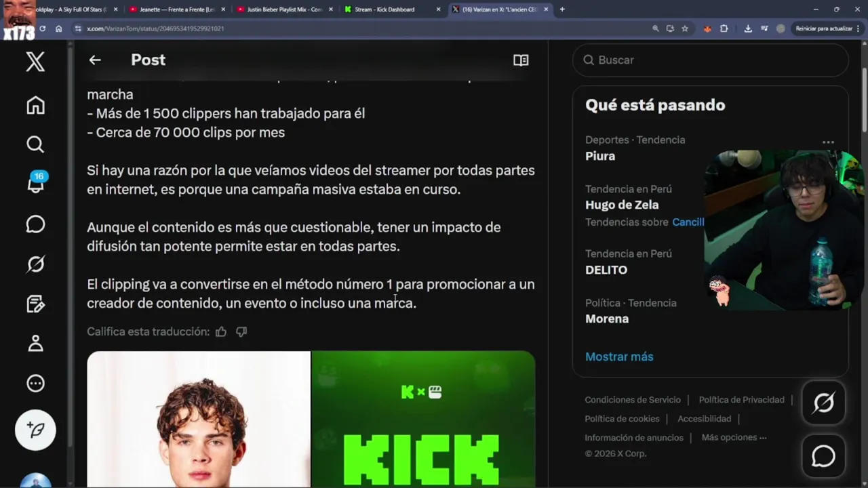Click Mostrar más in trends
This screenshot has height=488, width=868.
click(x=619, y=357)
